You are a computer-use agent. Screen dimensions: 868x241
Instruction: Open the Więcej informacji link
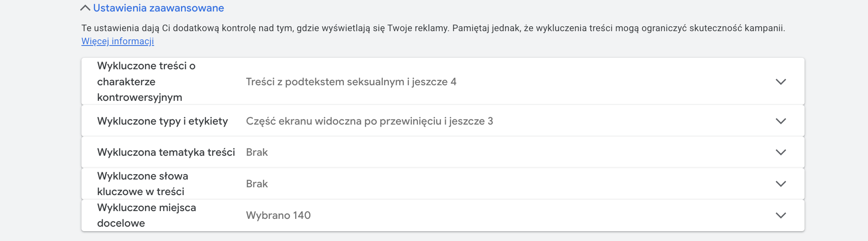[x=118, y=41]
